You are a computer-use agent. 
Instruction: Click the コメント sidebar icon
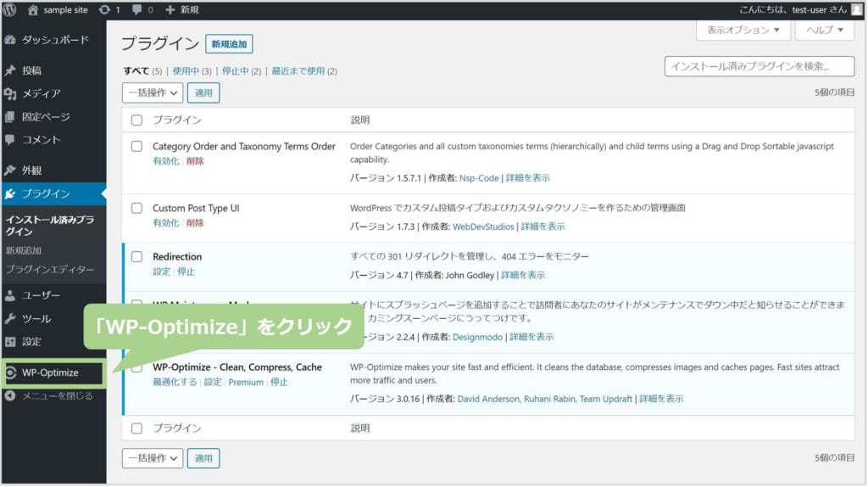coord(10,140)
